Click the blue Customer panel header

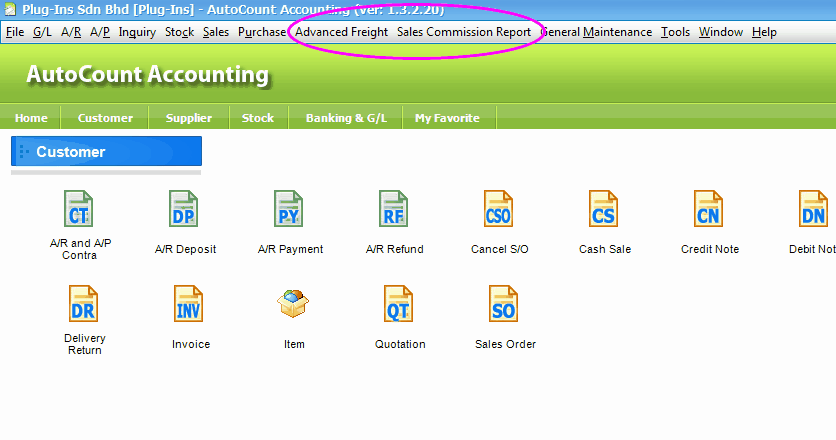click(107, 151)
